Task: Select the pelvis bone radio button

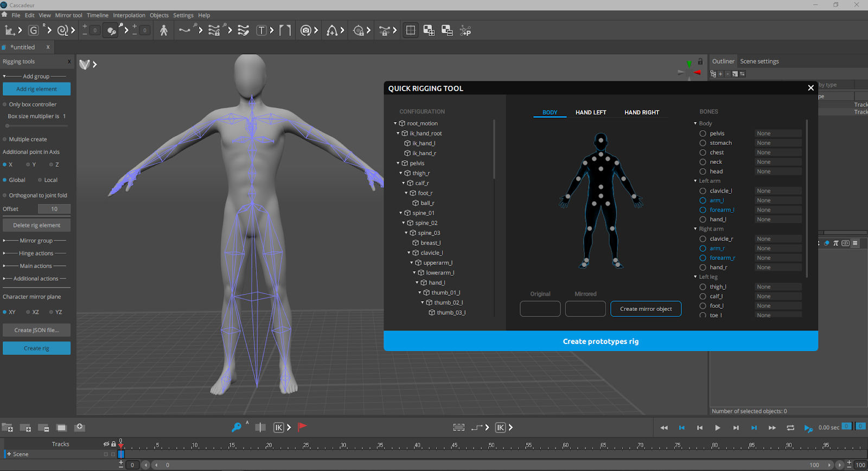Action: (703, 133)
